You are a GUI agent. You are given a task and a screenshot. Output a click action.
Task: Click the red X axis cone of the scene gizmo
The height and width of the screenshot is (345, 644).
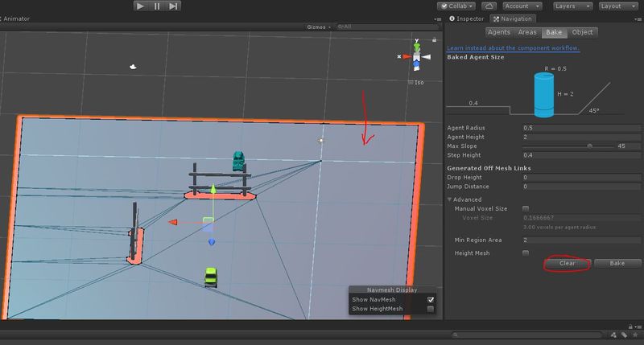[x=407, y=56]
